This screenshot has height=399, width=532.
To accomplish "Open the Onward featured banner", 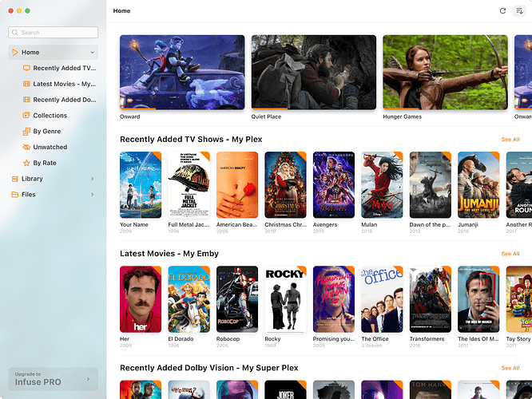I will point(182,72).
